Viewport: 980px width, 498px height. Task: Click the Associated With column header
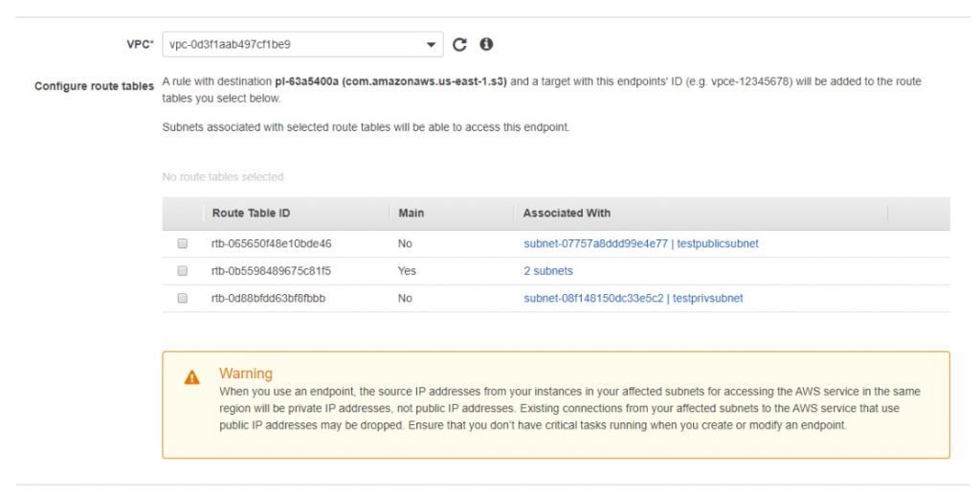[x=567, y=213]
